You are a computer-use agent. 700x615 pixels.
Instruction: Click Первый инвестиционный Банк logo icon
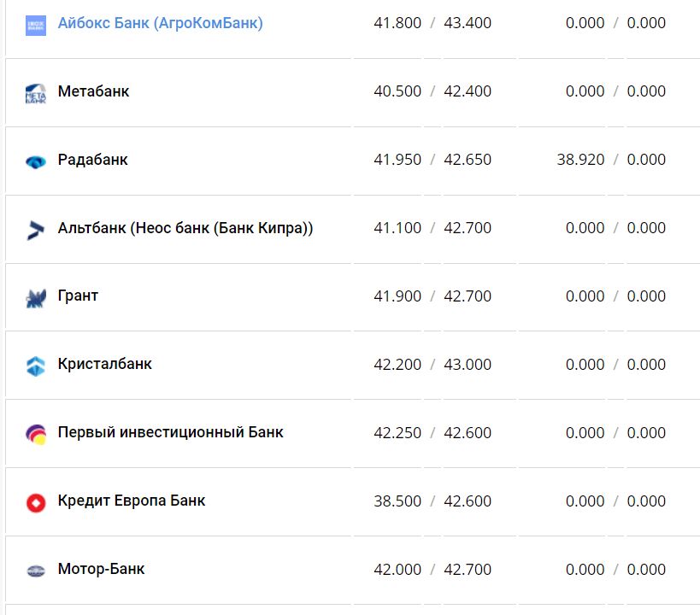coord(36,435)
